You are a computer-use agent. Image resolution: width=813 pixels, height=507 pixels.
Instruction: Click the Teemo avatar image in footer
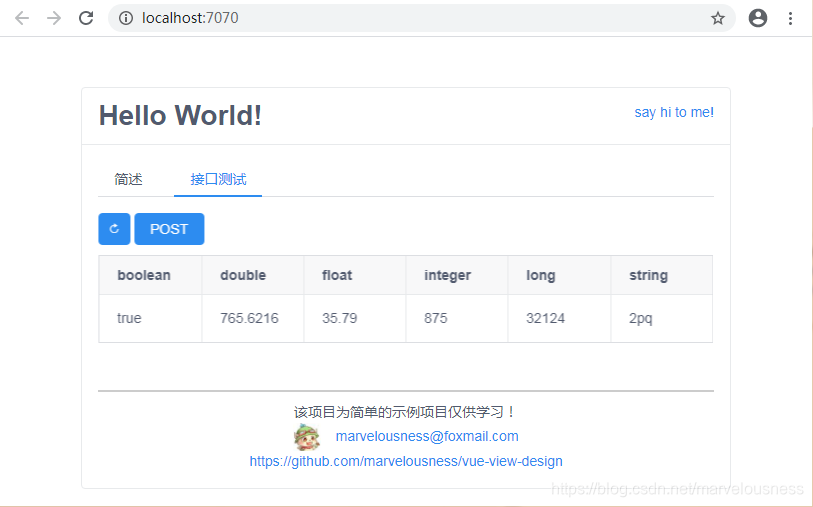306,436
